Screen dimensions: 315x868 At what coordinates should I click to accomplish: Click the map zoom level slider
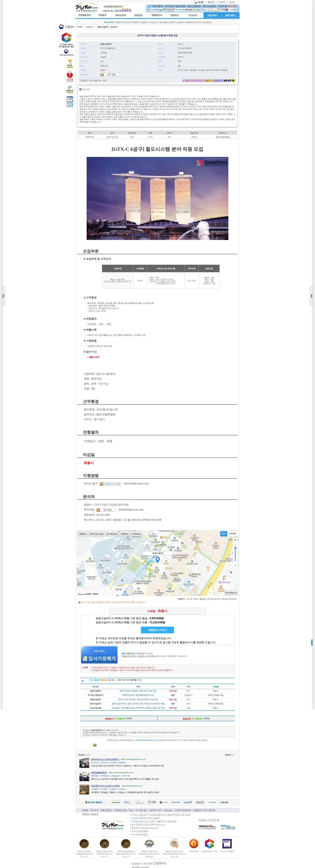235,553
